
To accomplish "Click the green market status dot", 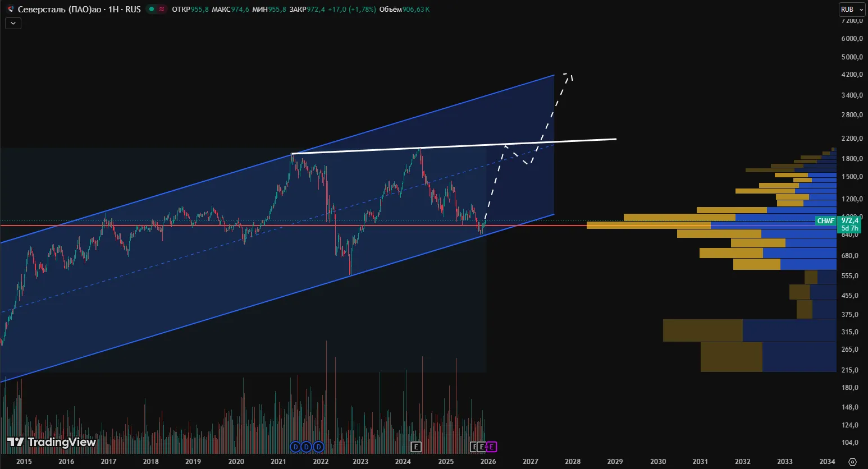I will pyautogui.click(x=152, y=10).
